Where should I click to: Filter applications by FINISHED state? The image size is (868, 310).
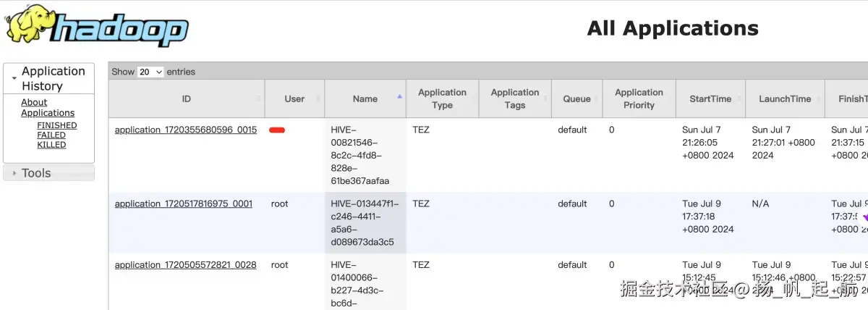pos(57,125)
